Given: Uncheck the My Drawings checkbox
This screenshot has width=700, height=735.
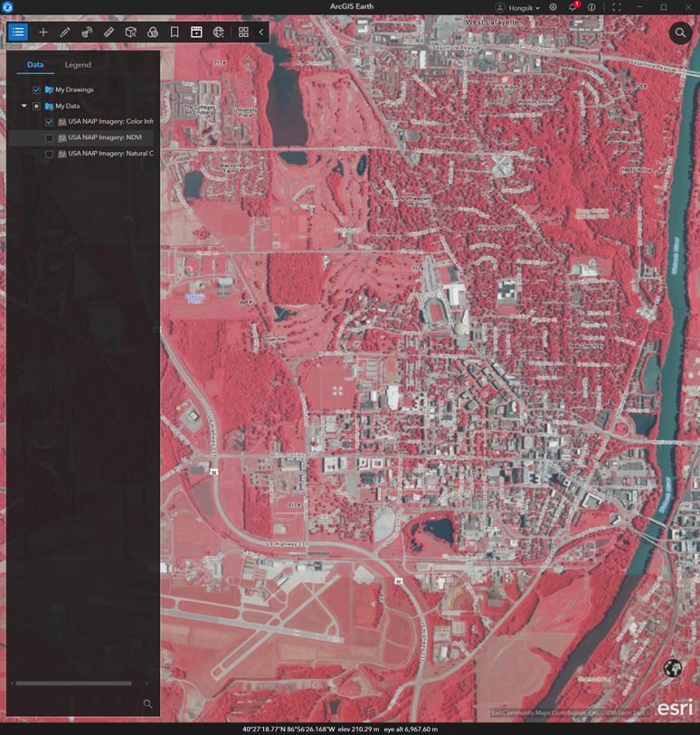Looking at the screenshot, I should tap(36, 90).
